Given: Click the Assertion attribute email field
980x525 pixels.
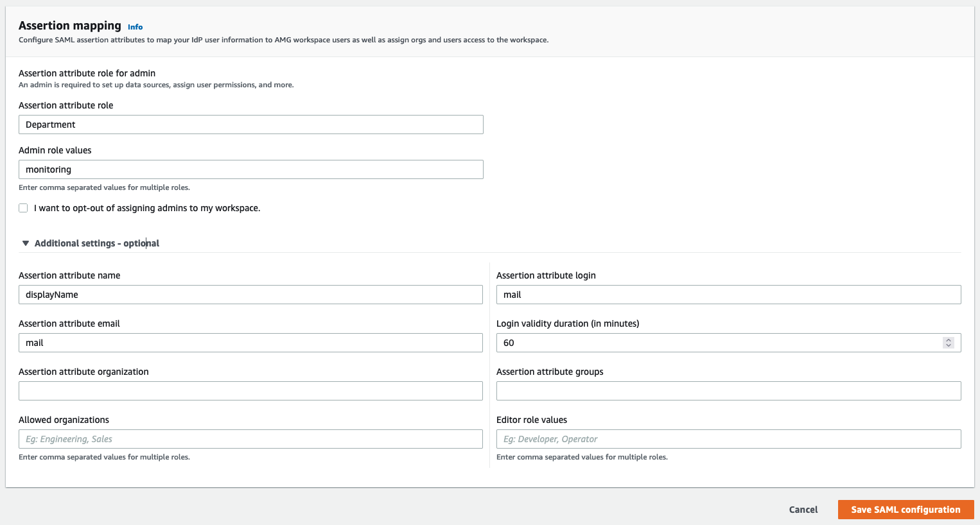Looking at the screenshot, I should click(250, 343).
